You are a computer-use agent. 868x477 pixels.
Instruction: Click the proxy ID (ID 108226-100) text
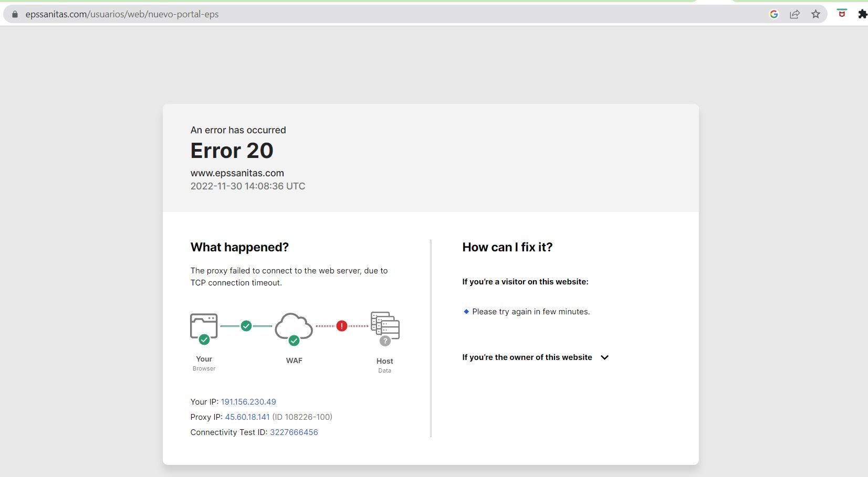click(x=302, y=417)
